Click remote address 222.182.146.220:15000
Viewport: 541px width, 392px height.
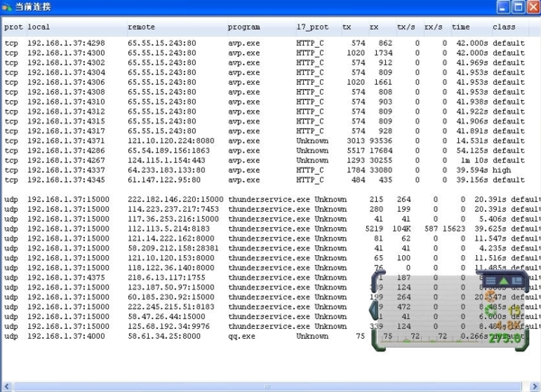click(x=175, y=199)
